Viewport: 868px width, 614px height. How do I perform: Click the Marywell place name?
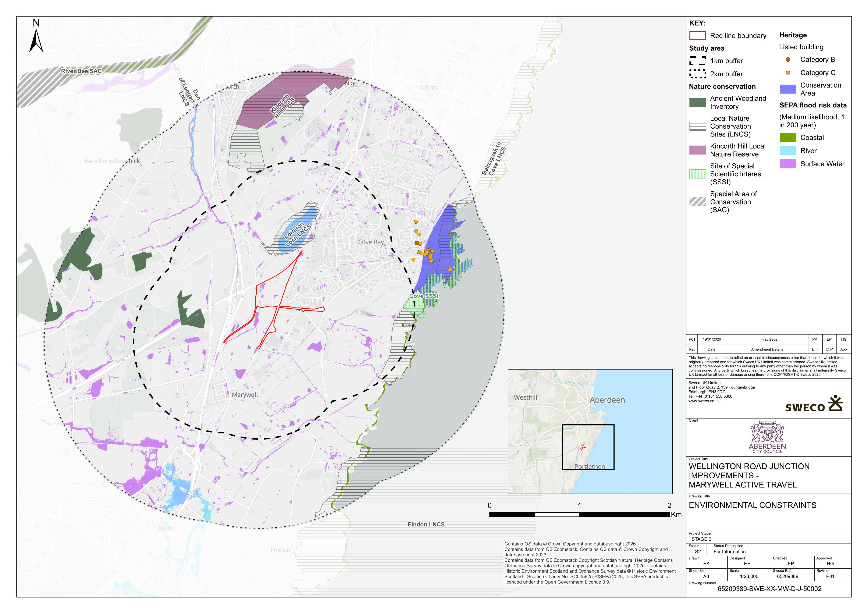(245, 395)
